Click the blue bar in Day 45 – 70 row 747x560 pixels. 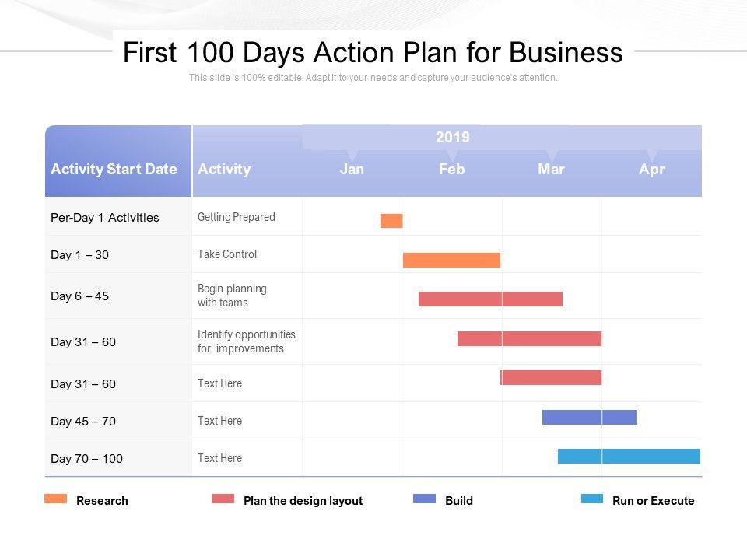click(589, 417)
